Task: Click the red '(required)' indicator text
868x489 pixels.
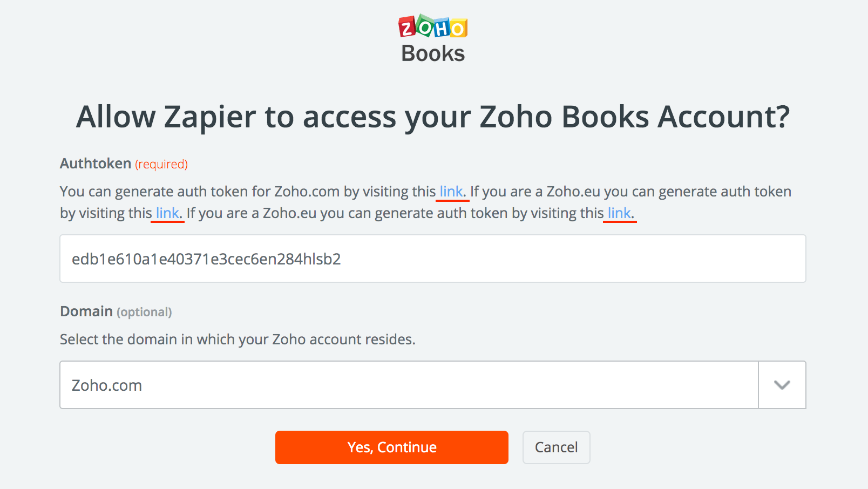Action: [x=161, y=164]
